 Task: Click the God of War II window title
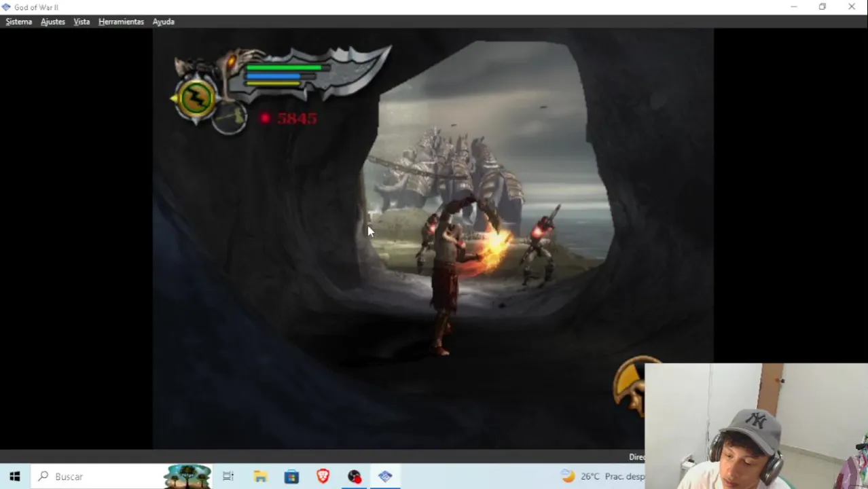[36, 7]
